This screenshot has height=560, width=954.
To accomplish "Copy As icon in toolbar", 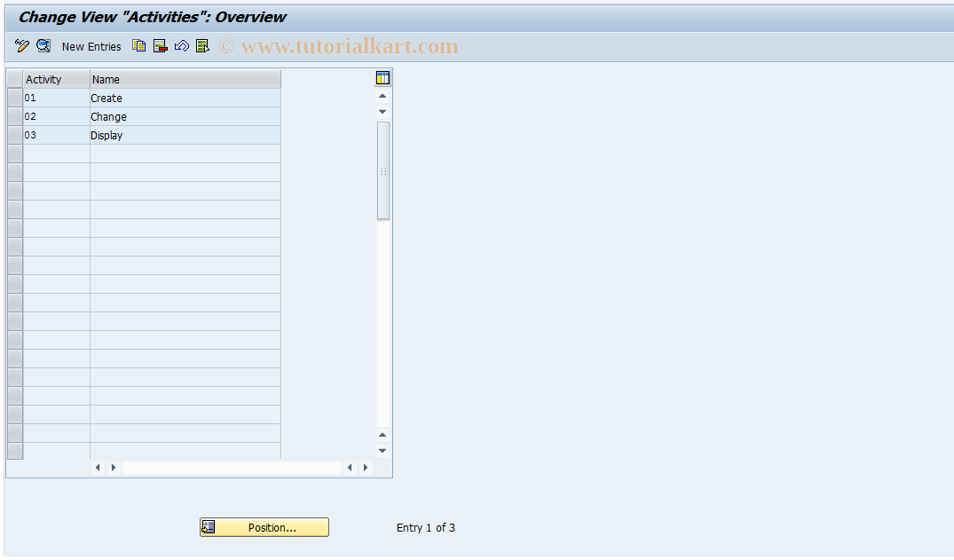I will 138,45.
